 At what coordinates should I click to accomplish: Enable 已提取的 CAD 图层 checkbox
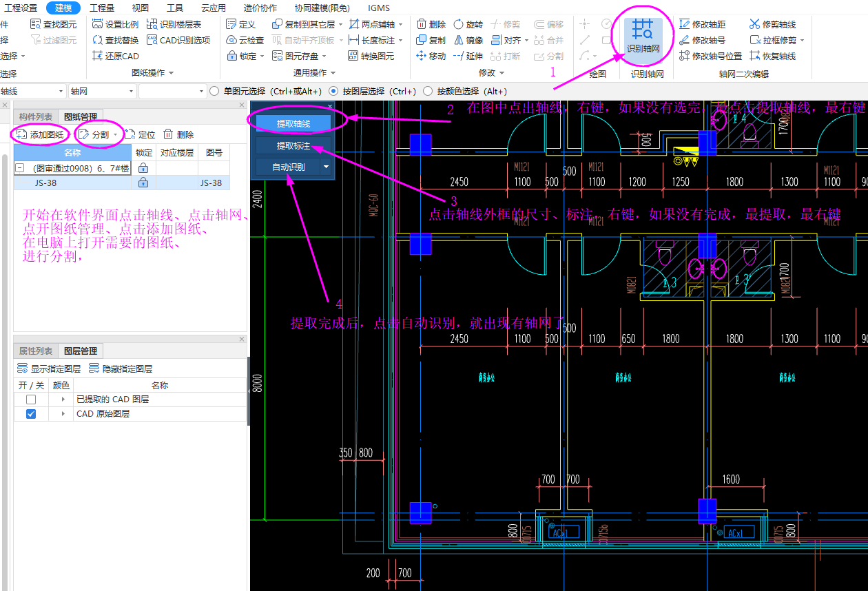(31, 400)
